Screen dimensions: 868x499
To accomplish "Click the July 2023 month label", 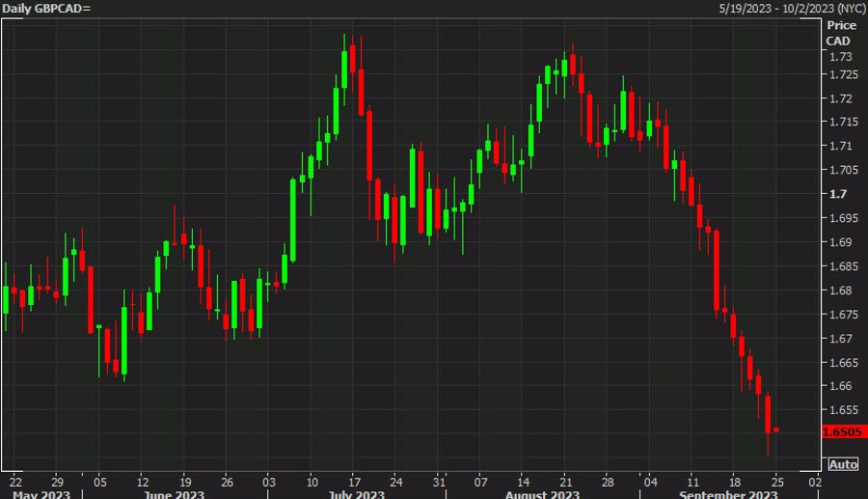I will click(x=357, y=494).
